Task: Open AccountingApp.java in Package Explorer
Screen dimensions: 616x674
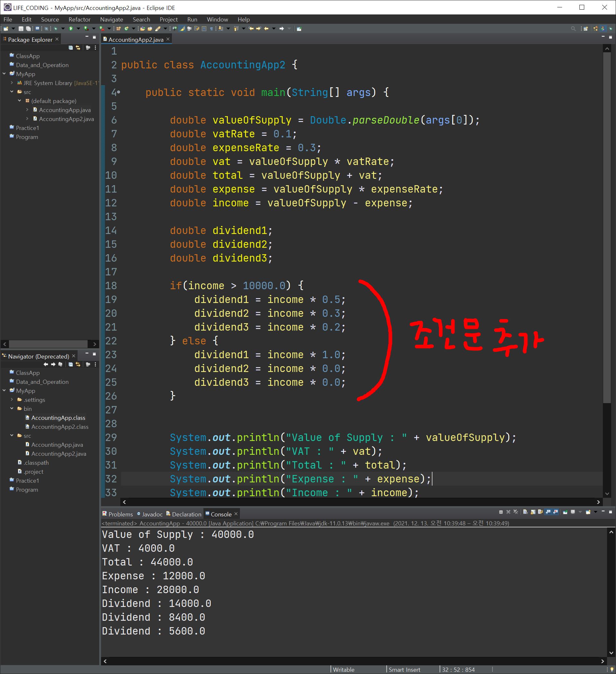Action: coord(64,110)
